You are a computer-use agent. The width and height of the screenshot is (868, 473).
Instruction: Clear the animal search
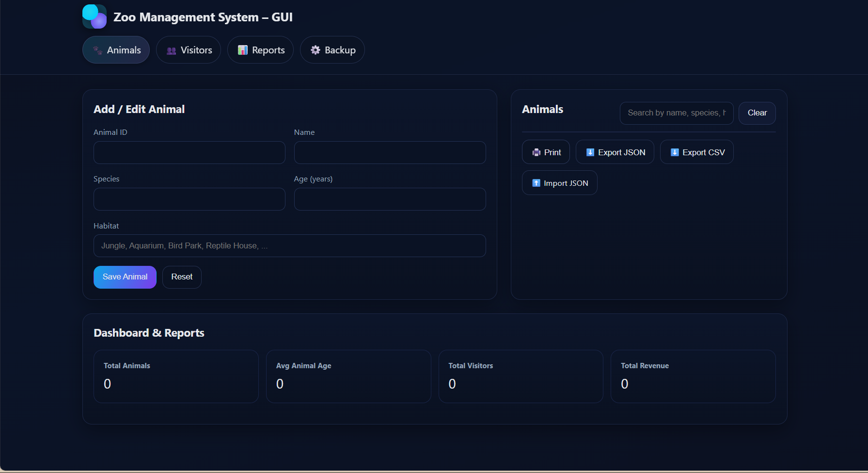click(757, 113)
